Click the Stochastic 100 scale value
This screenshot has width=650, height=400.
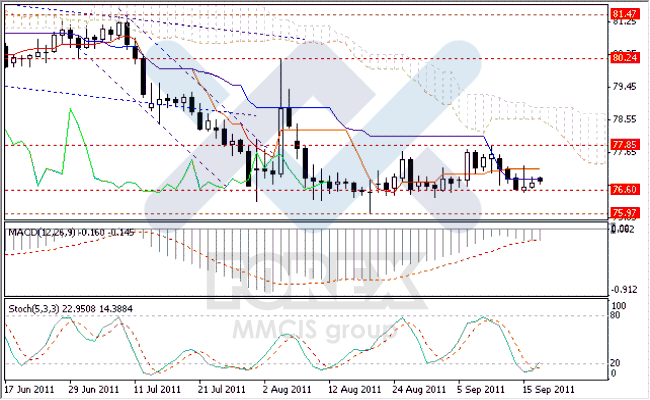click(x=619, y=306)
